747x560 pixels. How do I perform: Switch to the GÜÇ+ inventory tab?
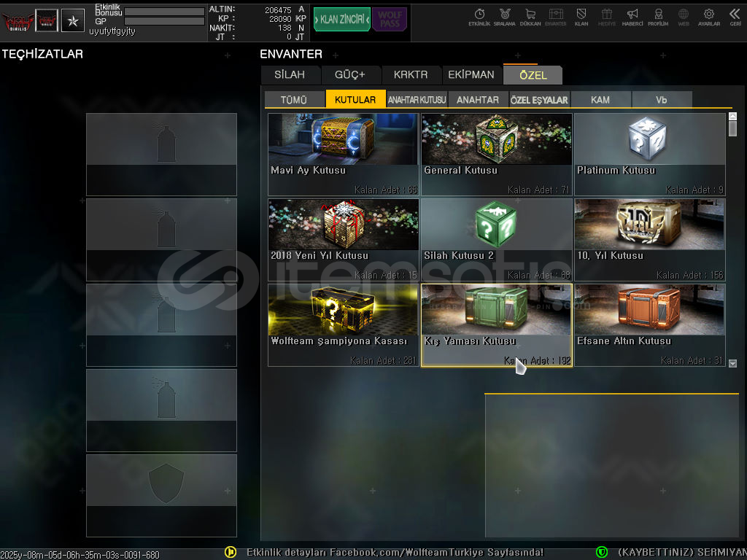[350, 75]
